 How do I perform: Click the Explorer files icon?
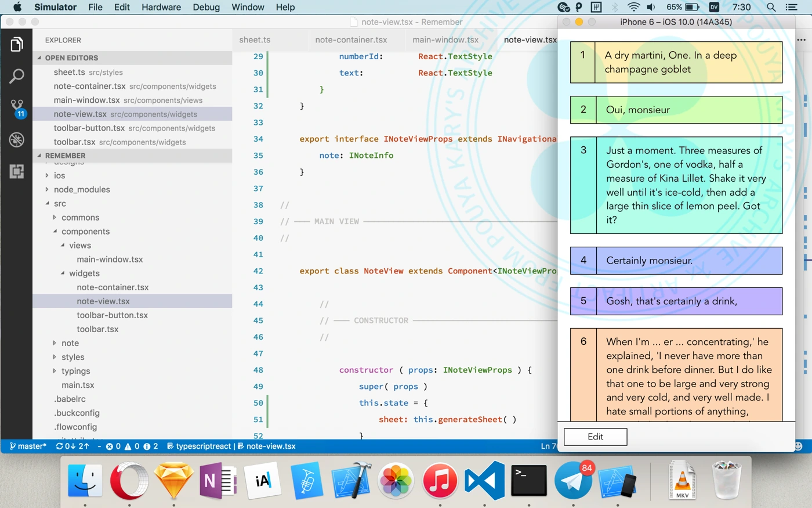point(16,44)
